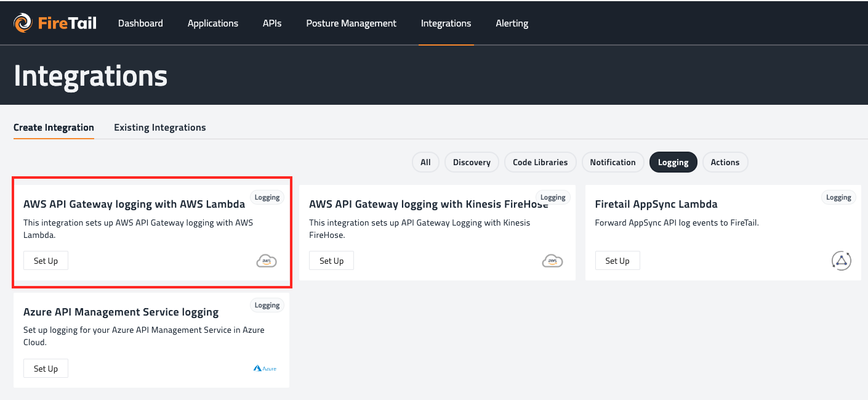
Task: Click the Azure logo icon
Action: click(x=265, y=369)
